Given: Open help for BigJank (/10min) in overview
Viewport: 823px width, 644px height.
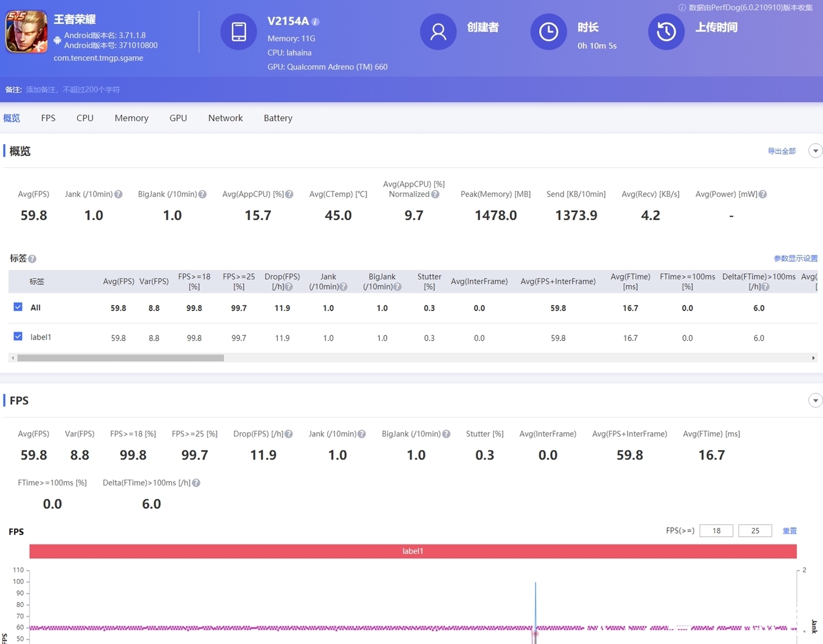Looking at the screenshot, I should (x=202, y=194).
